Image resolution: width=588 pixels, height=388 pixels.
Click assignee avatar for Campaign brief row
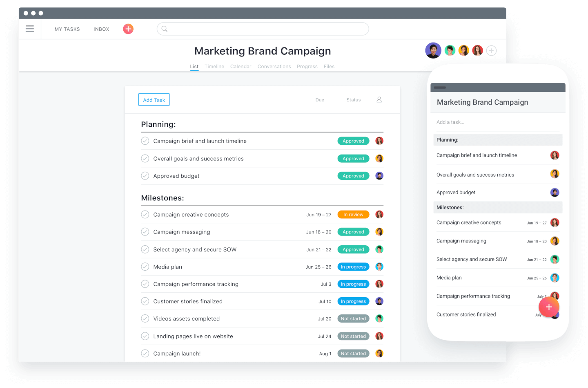click(379, 141)
